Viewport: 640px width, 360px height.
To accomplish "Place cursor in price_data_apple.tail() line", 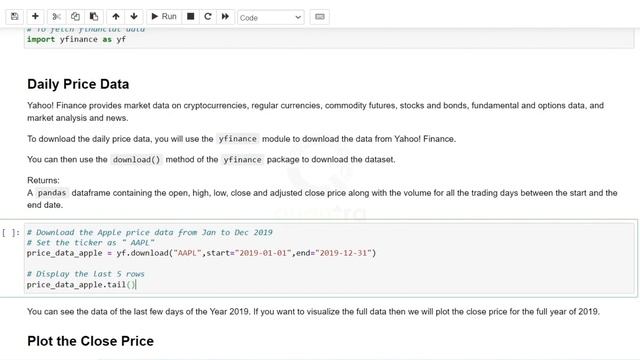I will [x=81, y=284].
